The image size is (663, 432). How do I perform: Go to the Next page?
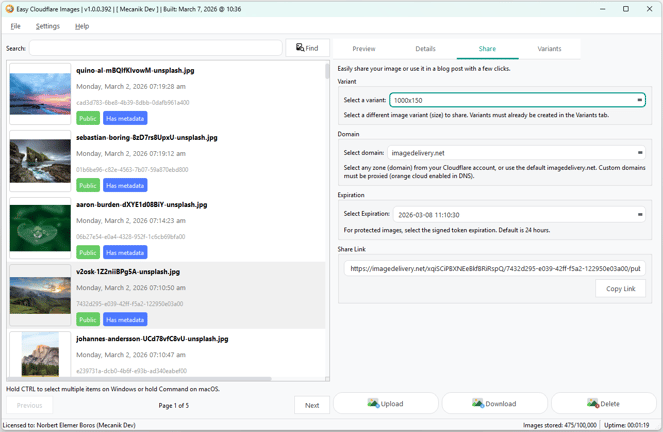pos(312,405)
